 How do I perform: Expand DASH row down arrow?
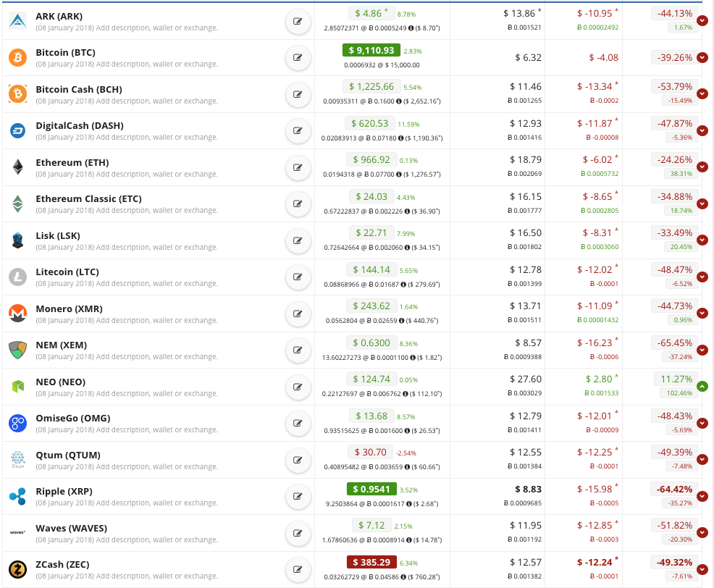[x=702, y=131]
